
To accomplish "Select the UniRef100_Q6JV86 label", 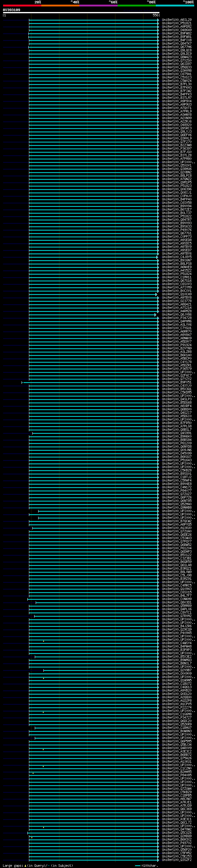I will tap(176, 314).
